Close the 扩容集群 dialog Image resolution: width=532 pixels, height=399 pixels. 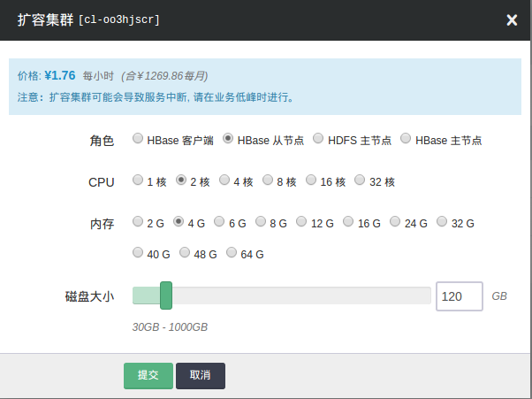point(512,20)
